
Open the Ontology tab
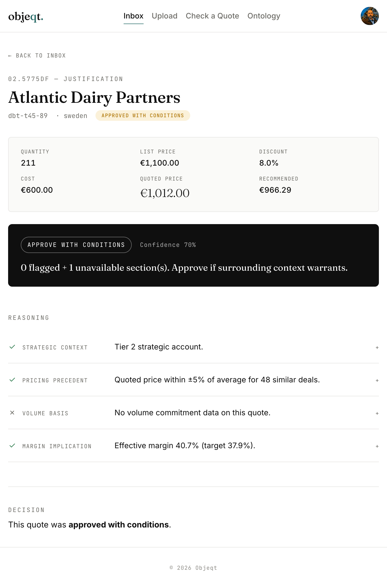point(264,16)
